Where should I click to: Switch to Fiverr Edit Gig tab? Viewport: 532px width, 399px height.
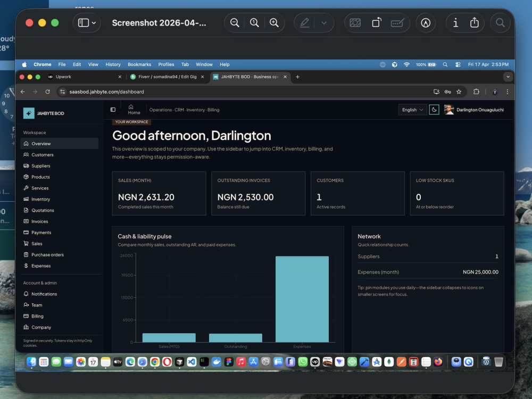(x=167, y=77)
